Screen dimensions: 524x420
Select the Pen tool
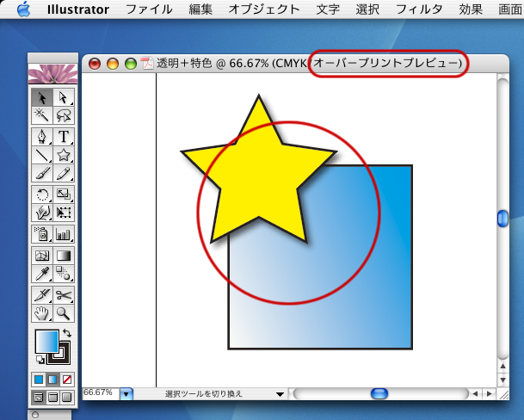(x=42, y=137)
